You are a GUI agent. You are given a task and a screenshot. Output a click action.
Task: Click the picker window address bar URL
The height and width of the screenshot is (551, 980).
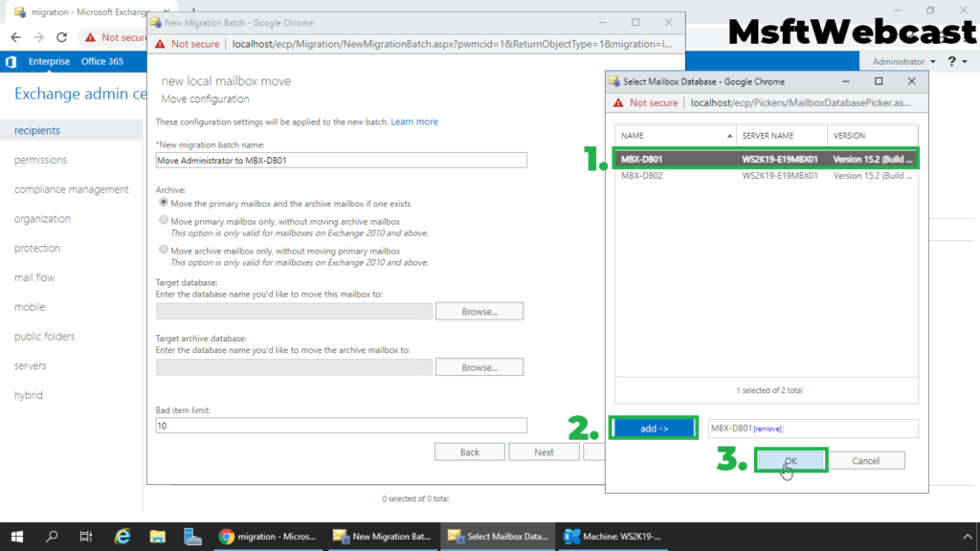coord(801,102)
